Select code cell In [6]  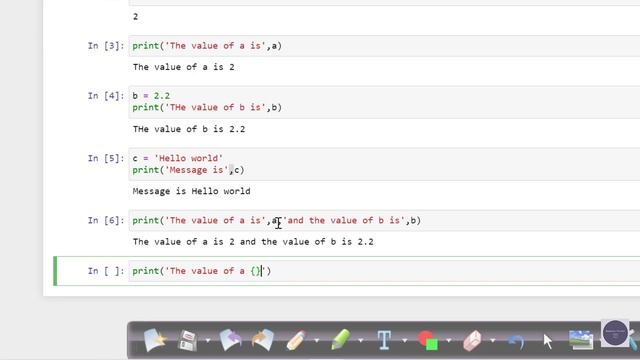click(x=384, y=220)
